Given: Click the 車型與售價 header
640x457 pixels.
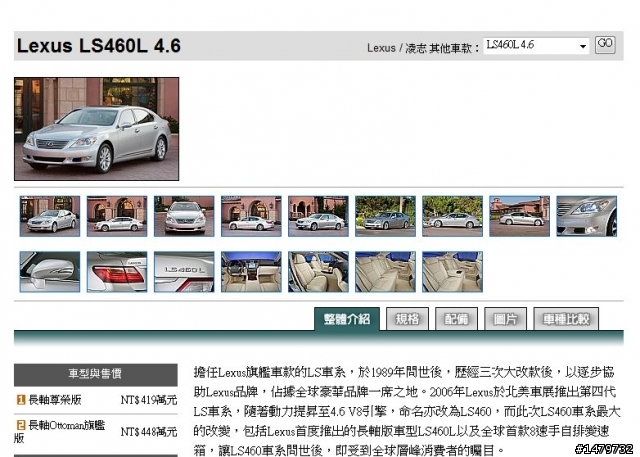Looking at the screenshot, I should click(x=96, y=374).
